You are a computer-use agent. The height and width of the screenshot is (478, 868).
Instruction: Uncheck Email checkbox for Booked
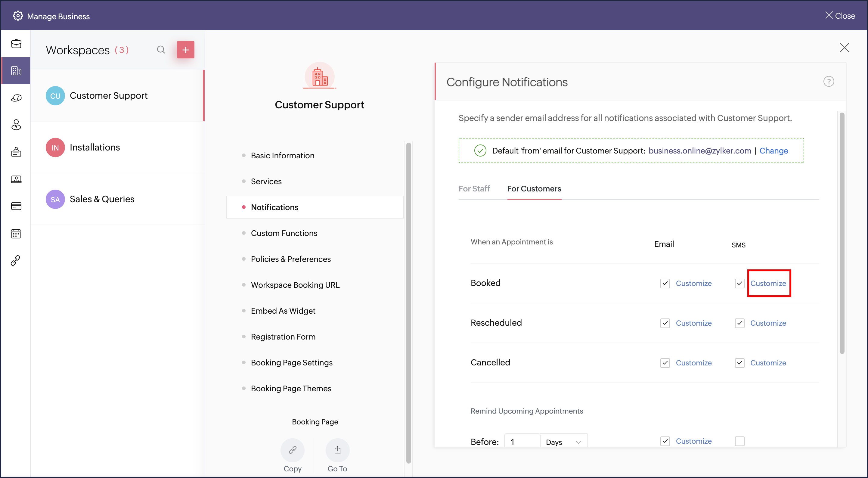[x=665, y=284]
